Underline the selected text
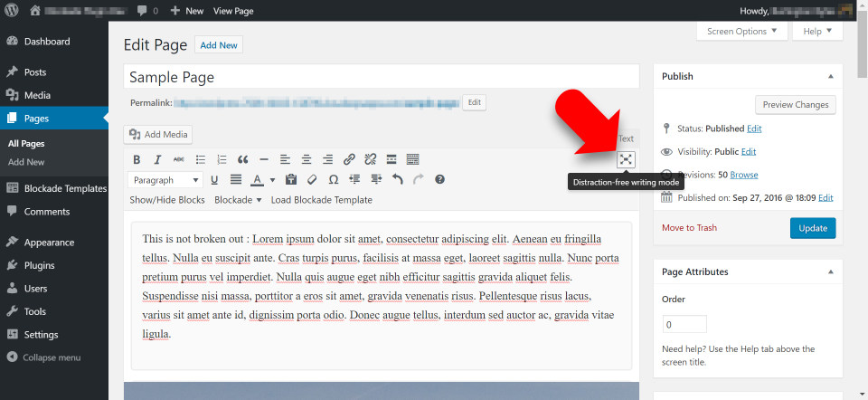 tap(214, 179)
